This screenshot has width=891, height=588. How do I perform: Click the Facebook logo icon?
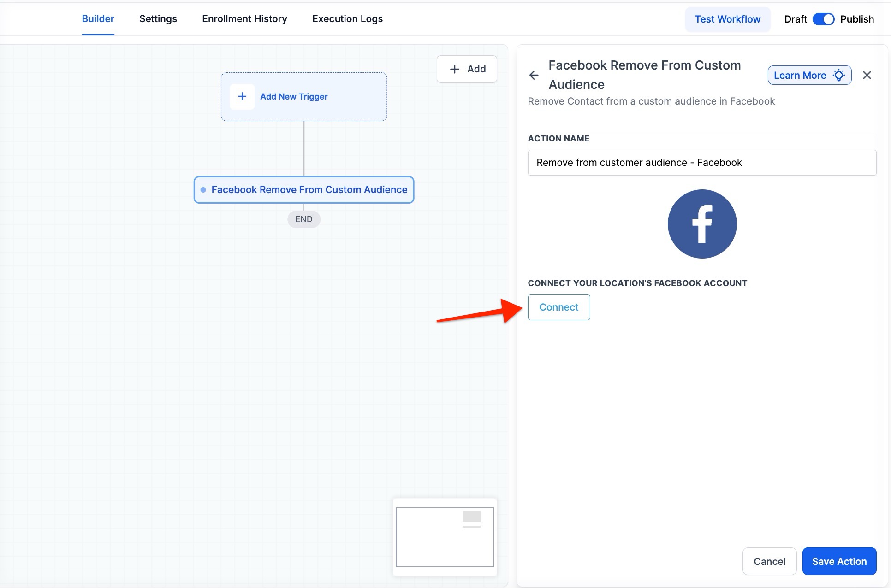(x=702, y=224)
